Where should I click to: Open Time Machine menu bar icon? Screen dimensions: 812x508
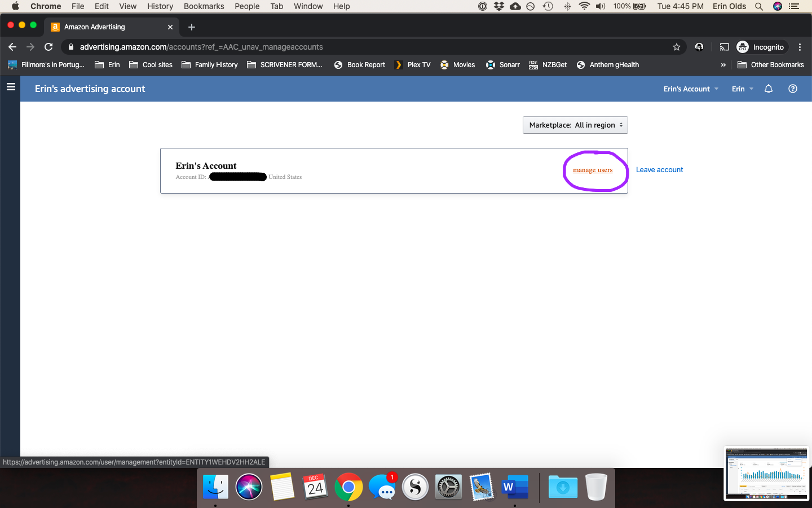coord(548,6)
